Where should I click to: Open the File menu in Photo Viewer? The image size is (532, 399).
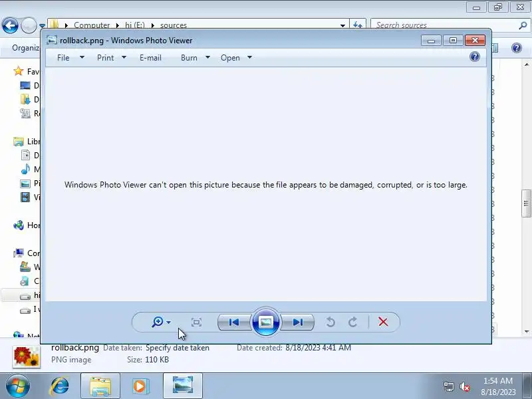coord(63,58)
